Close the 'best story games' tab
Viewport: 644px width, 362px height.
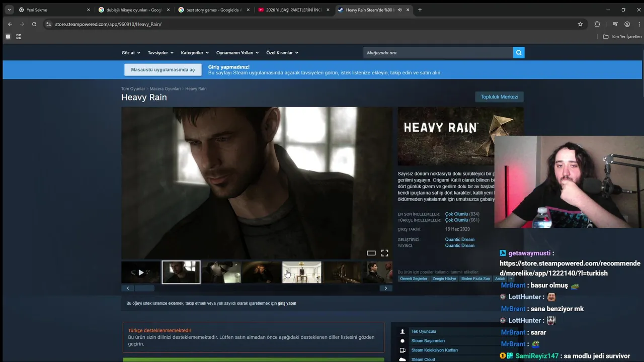[x=248, y=10]
